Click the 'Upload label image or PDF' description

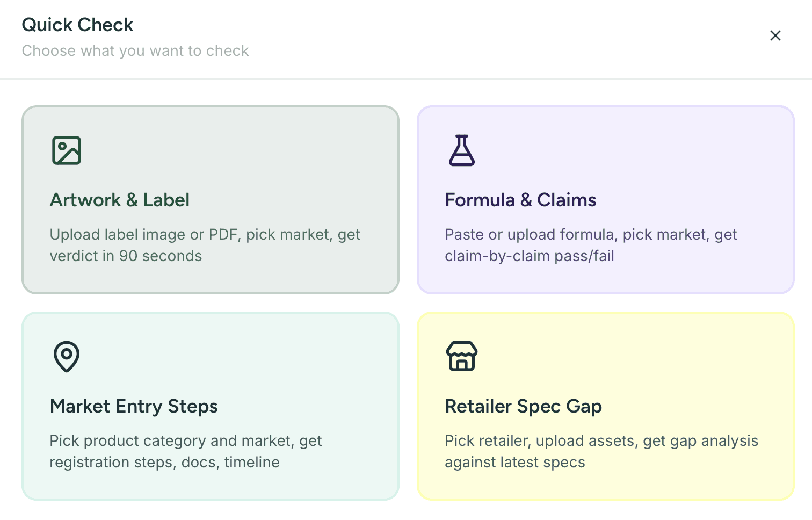[205, 235]
